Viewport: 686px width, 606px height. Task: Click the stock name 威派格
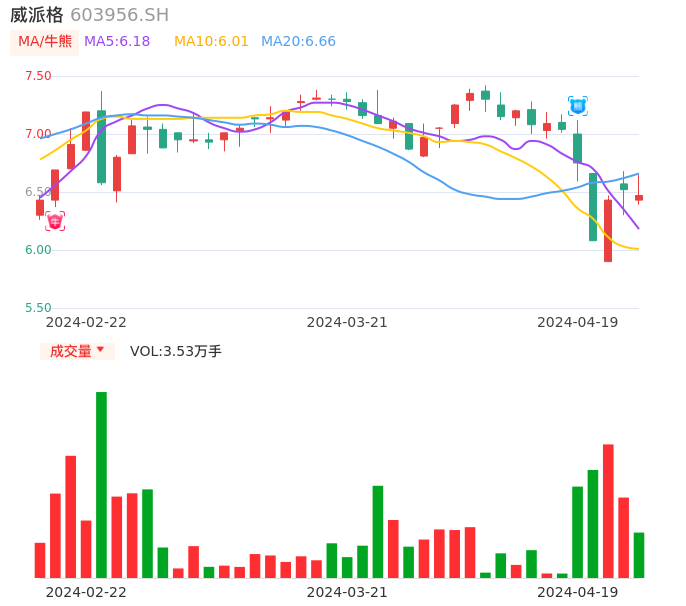[x=36, y=15]
